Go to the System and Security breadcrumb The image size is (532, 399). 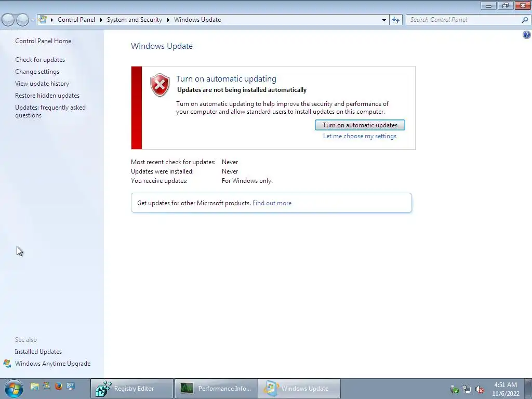(x=135, y=20)
